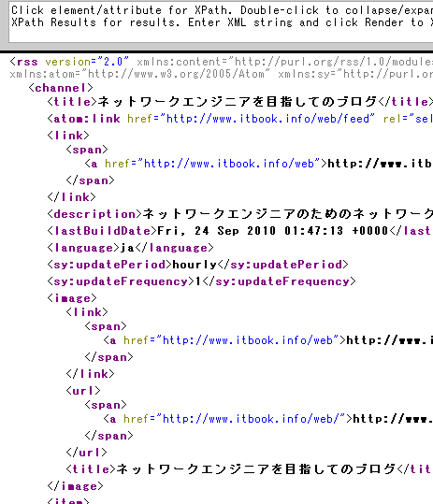
Task: Click the closing image tag
Action: coord(75,486)
